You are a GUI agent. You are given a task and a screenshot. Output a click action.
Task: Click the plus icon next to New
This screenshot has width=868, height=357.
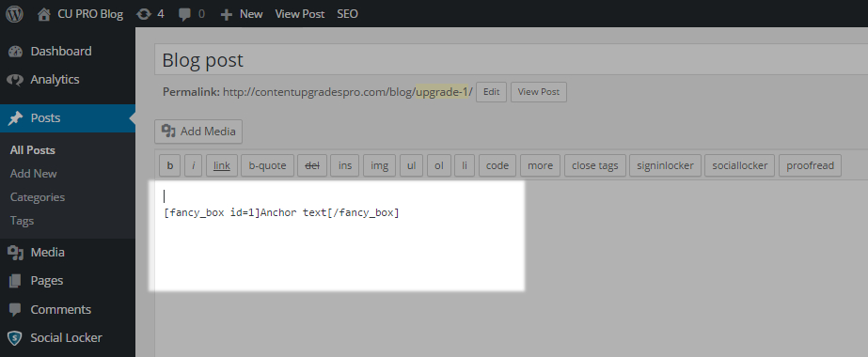point(226,14)
